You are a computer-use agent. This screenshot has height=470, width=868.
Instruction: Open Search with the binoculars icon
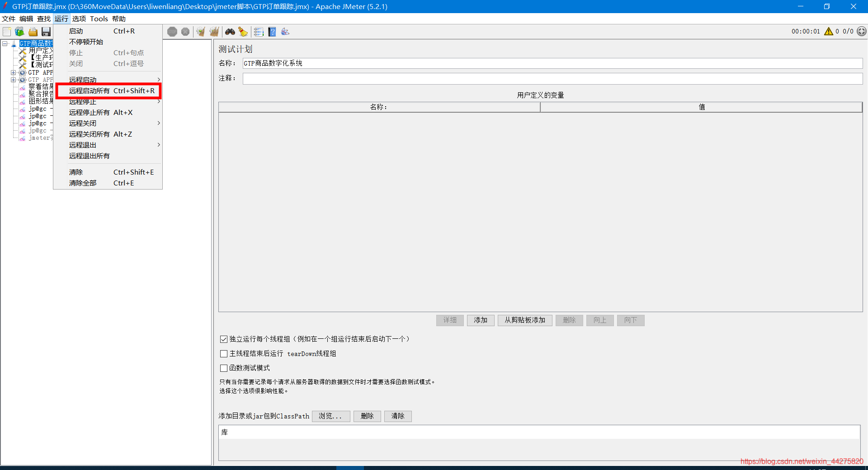click(x=230, y=32)
